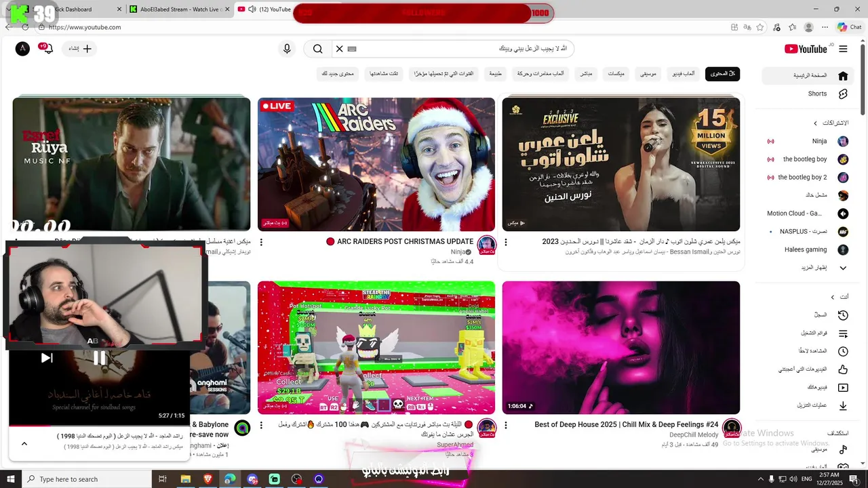Viewport: 868px width, 488px height.
Task: Expand the mini player with the chevron
Action: click(x=24, y=443)
